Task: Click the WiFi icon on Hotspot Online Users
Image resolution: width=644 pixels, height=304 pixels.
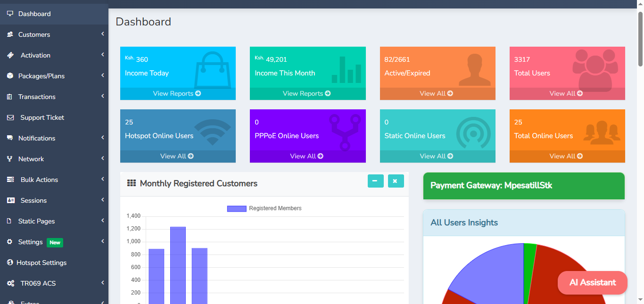Action: tap(213, 132)
